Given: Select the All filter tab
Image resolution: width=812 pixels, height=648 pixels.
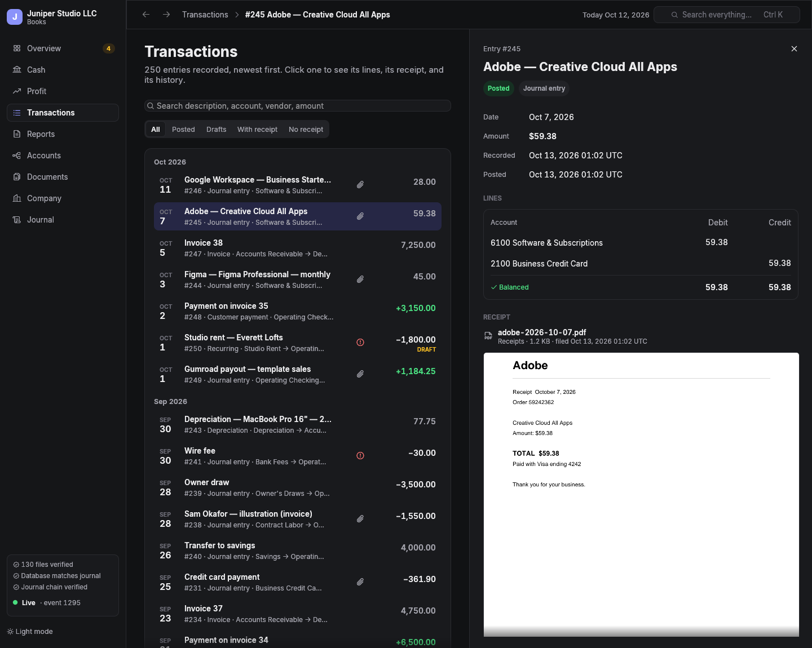Looking at the screenshot, I should [156, 129].
